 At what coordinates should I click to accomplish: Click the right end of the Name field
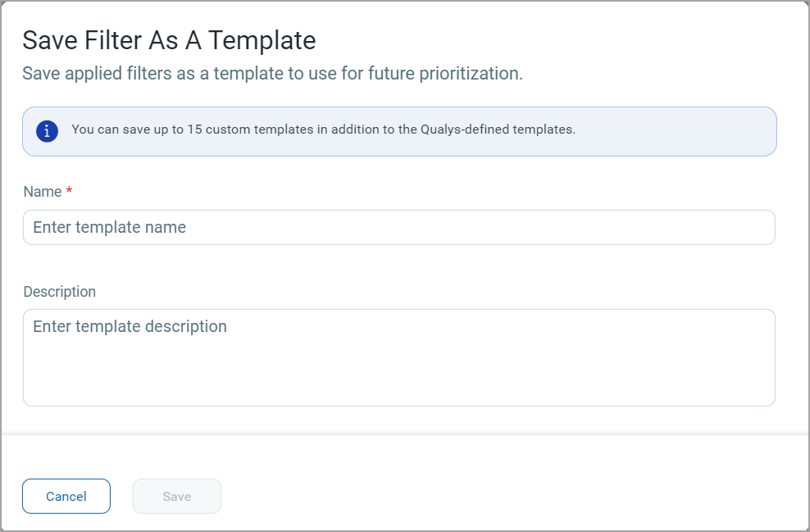(x=754, y=227)
